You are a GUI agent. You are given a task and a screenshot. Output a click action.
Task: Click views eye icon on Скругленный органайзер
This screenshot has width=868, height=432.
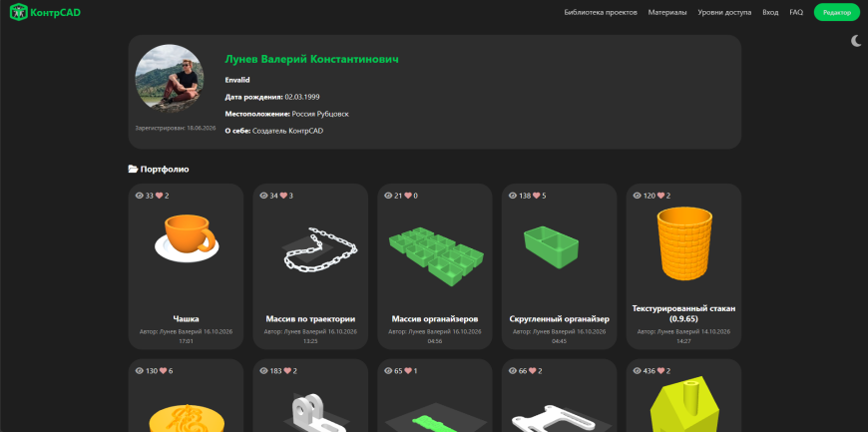513,196
